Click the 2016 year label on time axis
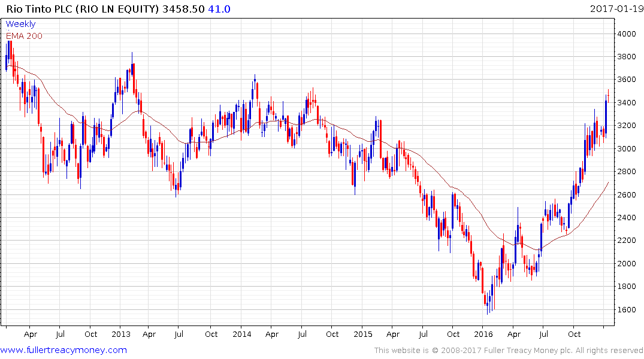This screenshot has height=359, width=644. coord(483,334)
